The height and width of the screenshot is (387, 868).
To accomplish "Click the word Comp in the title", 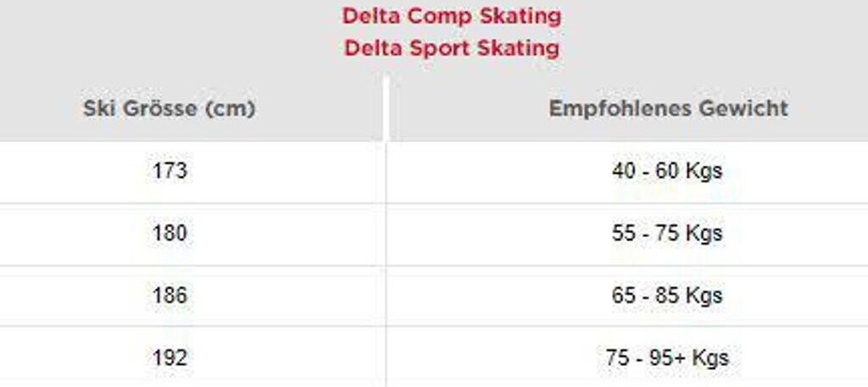I will 434,16.
